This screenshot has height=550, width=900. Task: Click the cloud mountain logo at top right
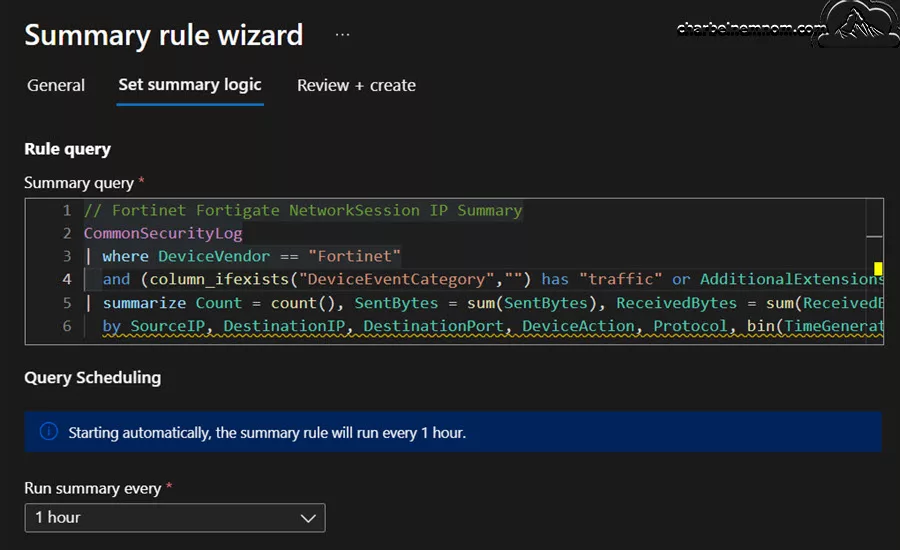pos(859,23)
